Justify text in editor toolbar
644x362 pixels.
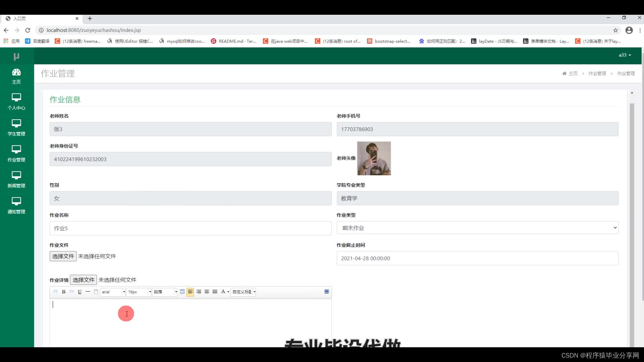(x=215, y=292)
